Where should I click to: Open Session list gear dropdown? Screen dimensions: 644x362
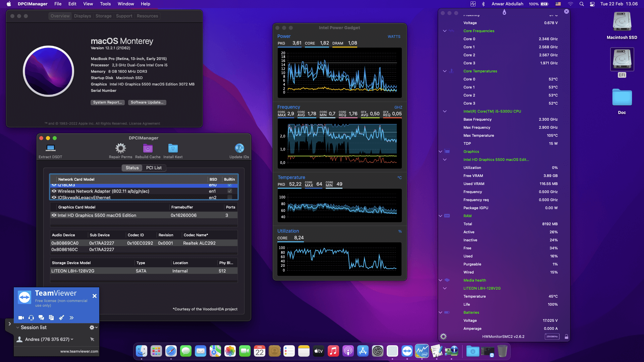(x=93, y=327)
